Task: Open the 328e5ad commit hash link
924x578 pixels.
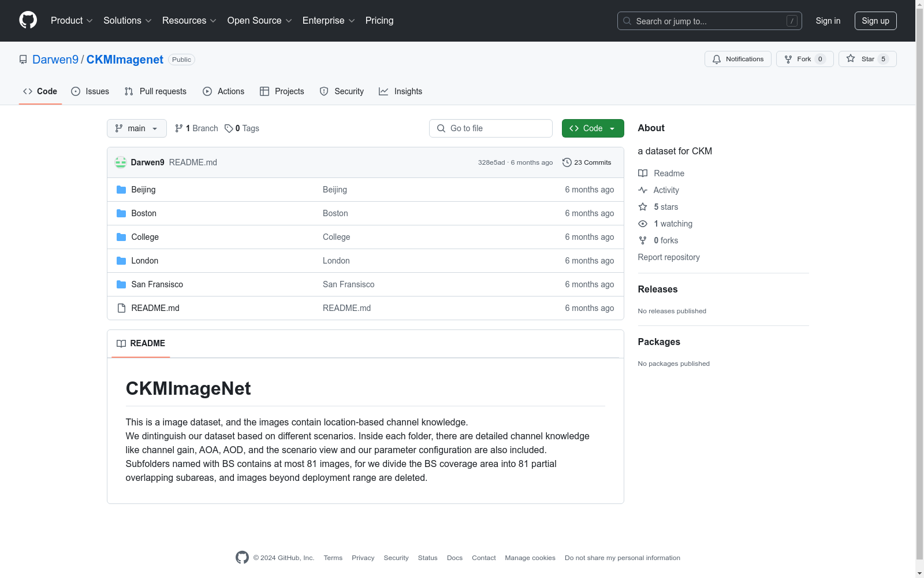Action: (x=491, y=162)
